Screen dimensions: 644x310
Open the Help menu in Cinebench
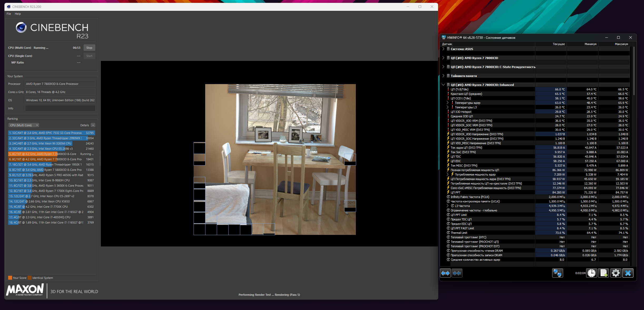[18, 14]
